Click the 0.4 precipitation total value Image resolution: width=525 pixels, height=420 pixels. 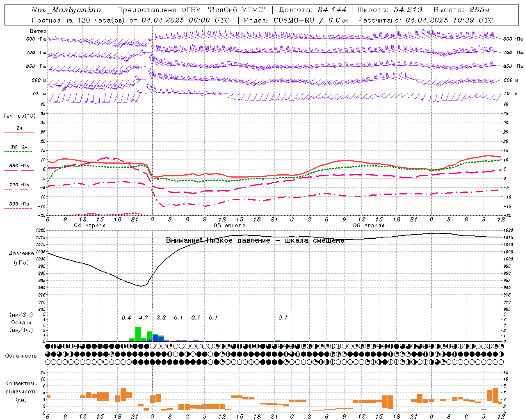tap(126, 318)
